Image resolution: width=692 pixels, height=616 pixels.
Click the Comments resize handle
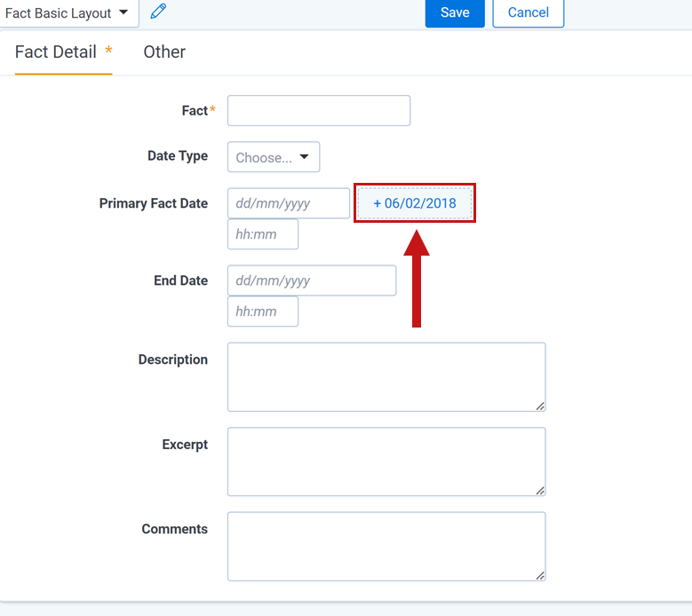[540, 575]
